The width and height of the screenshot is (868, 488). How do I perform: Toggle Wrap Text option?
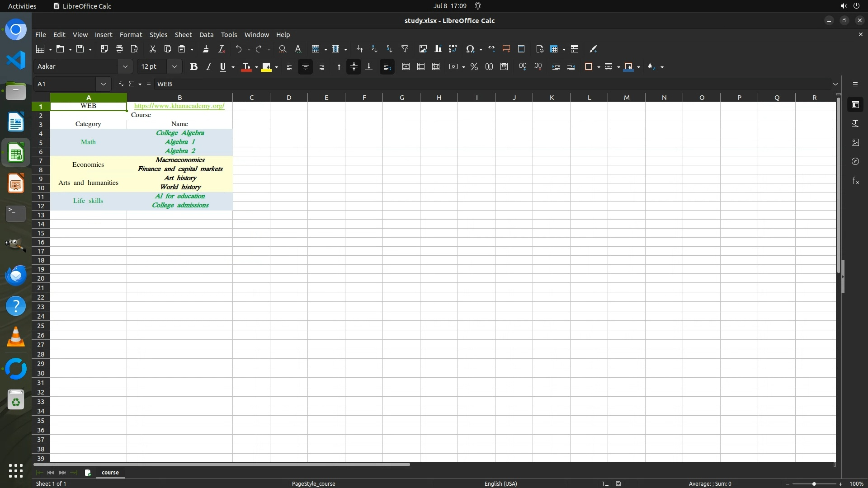click(387, 67)
